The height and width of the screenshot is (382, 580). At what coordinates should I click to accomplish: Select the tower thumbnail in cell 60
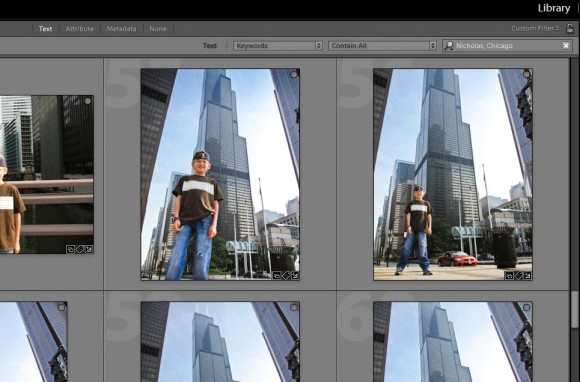point(453,342)
